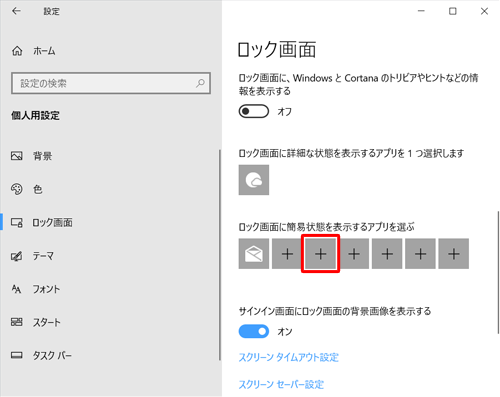Click the sidebar vertical scrollbar
Image resolution: width=500 pixels, height=397 pixels.
point(220,255)
